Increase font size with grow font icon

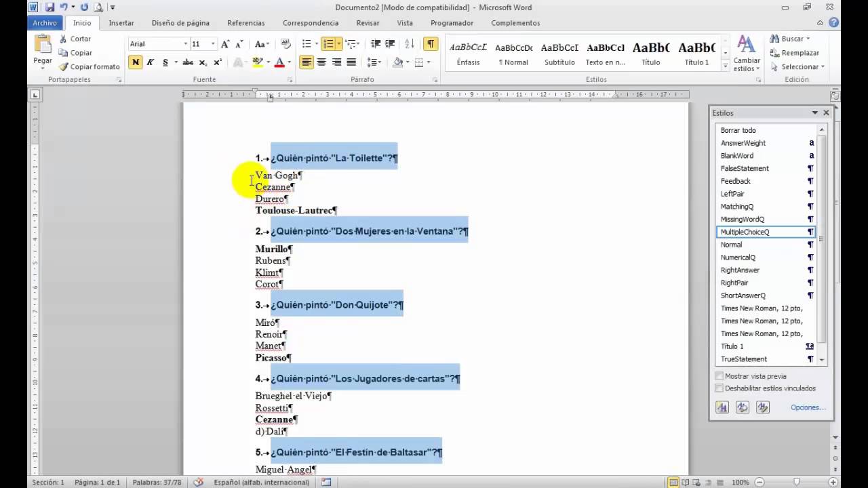click(225, 44)
